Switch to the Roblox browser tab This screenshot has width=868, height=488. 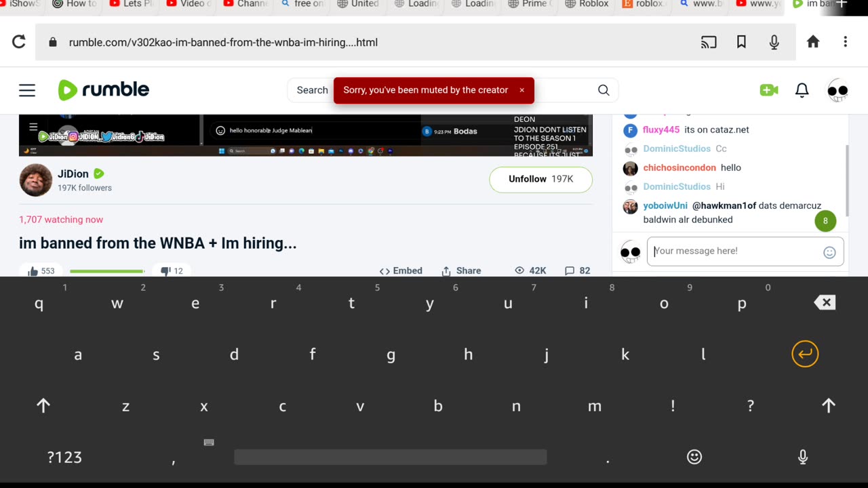tap(587, 4)
